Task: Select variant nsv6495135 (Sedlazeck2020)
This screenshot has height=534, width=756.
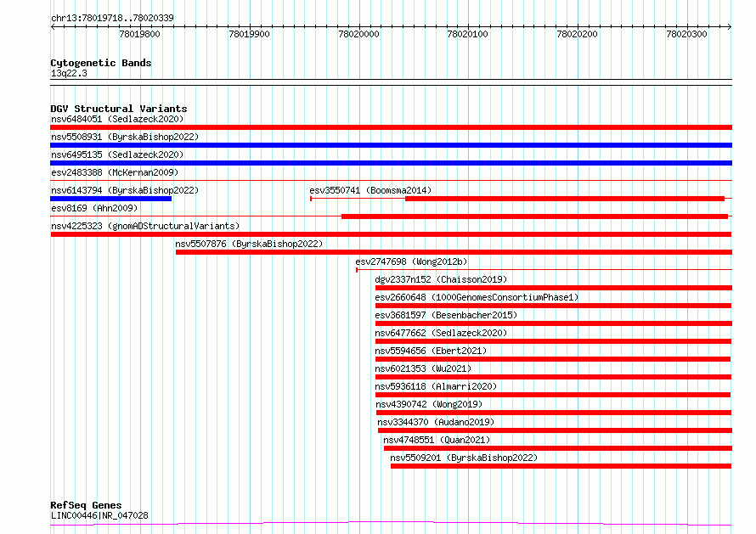Action: tap(117, 155)
